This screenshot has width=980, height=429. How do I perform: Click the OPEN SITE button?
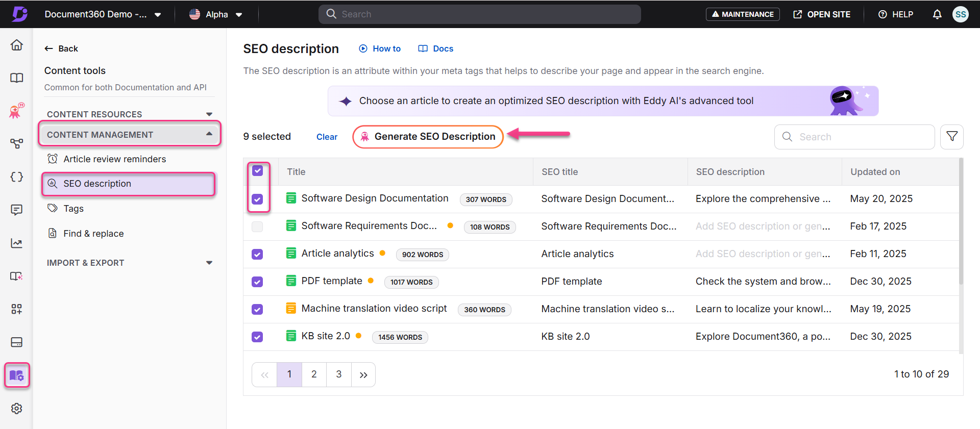point(822,14)
